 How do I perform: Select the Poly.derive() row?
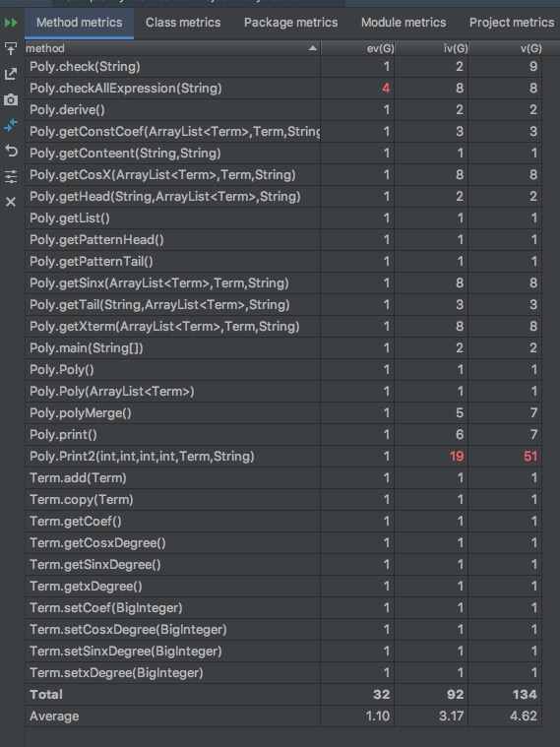tap(283, 109)
